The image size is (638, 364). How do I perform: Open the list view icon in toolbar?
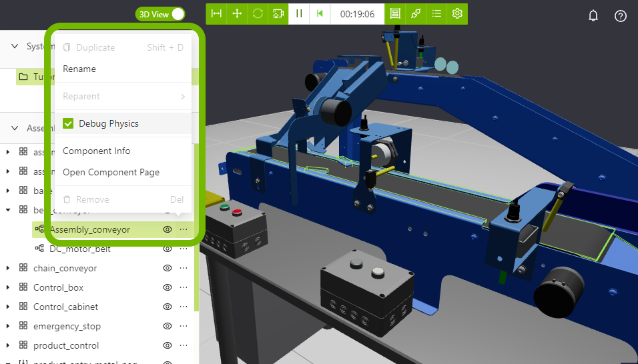(x=436, y=13)
